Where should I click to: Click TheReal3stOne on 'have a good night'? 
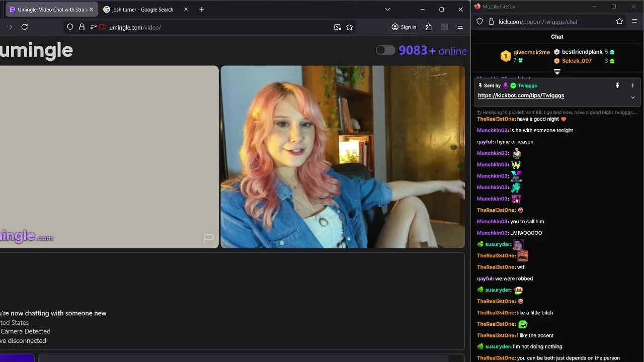[x=496, y=119]
